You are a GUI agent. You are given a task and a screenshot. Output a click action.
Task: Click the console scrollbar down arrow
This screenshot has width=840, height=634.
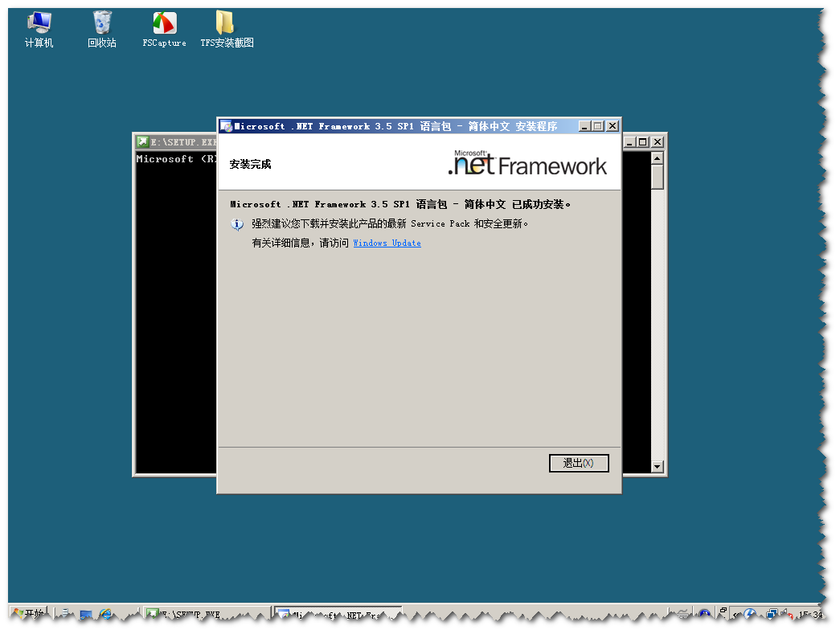pyautogui.click(x=658, y=467)
